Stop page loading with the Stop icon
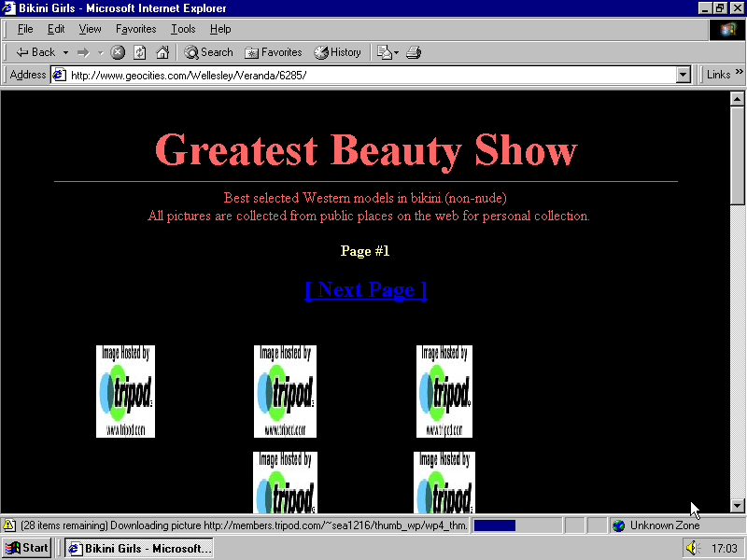Viewport: 747px width, 560px height. (118, 52)
